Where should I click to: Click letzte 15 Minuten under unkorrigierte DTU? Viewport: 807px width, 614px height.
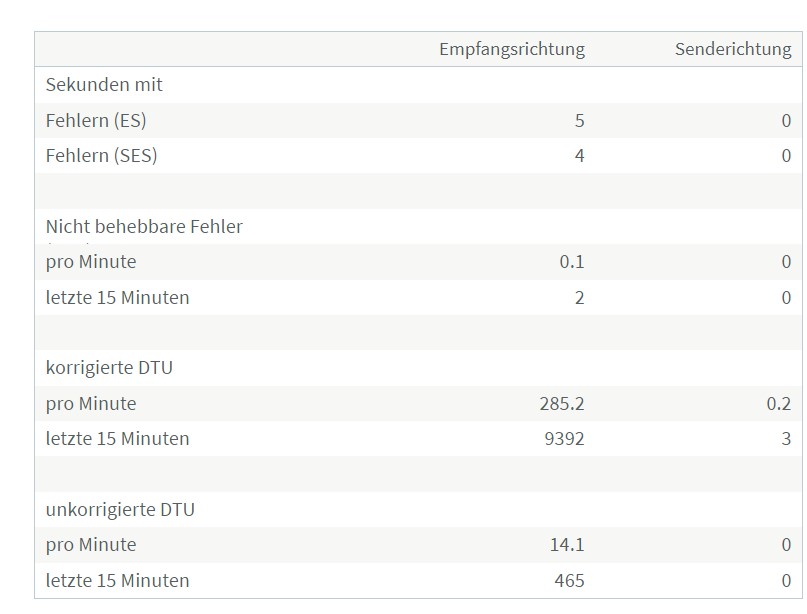click(117, 581)
